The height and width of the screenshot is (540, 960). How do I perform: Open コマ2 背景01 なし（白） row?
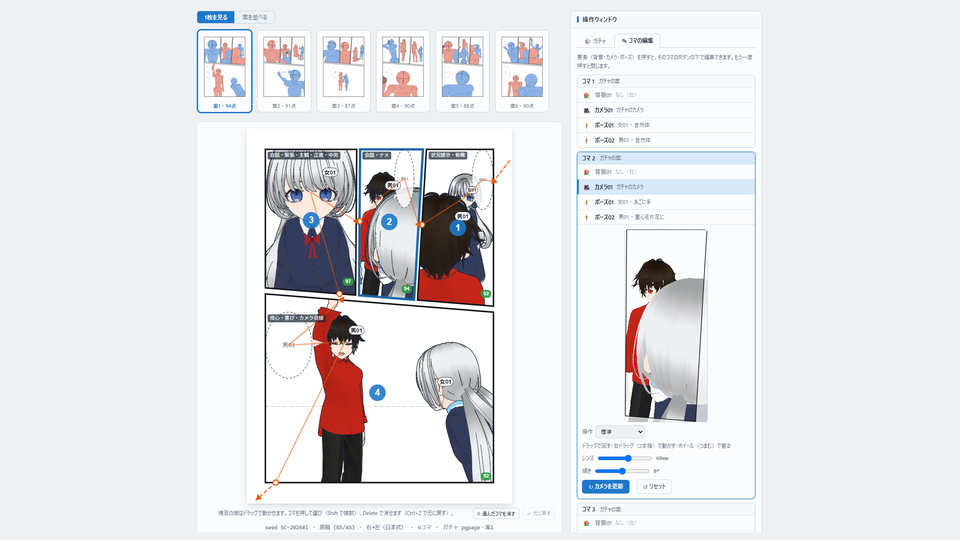tap(666, 172)
